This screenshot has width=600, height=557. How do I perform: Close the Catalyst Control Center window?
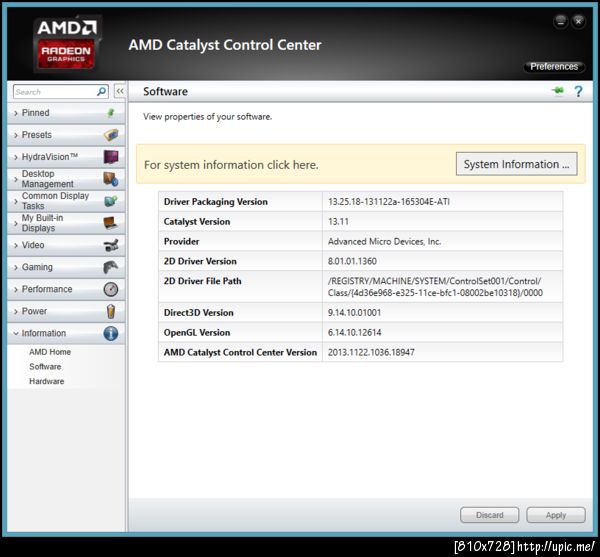tap(578, 21)
